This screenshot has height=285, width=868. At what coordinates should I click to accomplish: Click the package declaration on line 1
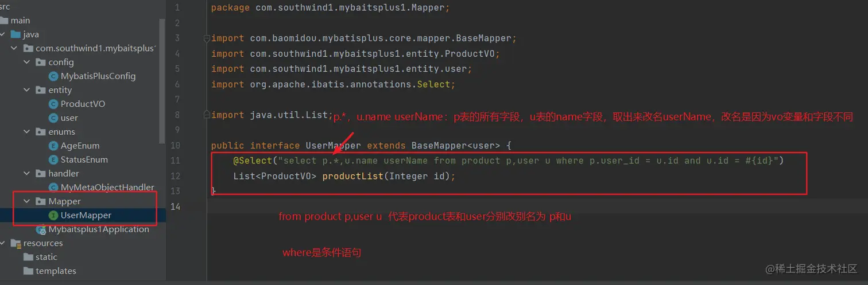331,8
